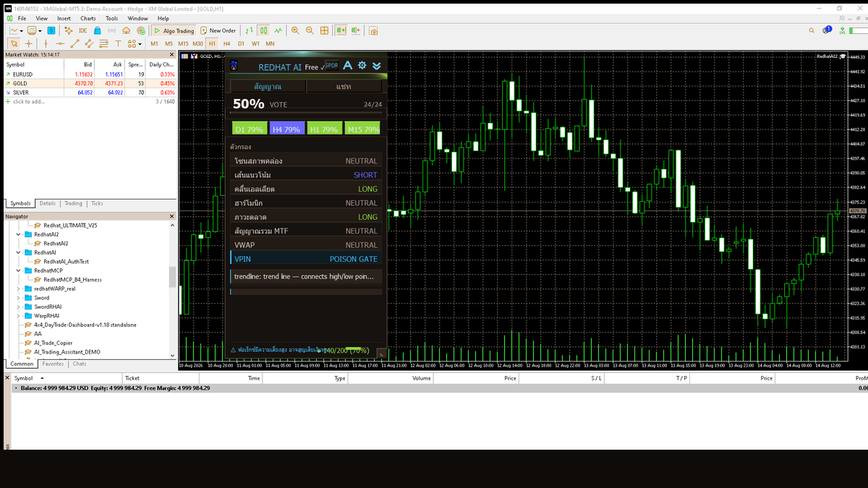Toggle chart shift
The width and height of the screenshot is (868, 488).
click(354, 30)
